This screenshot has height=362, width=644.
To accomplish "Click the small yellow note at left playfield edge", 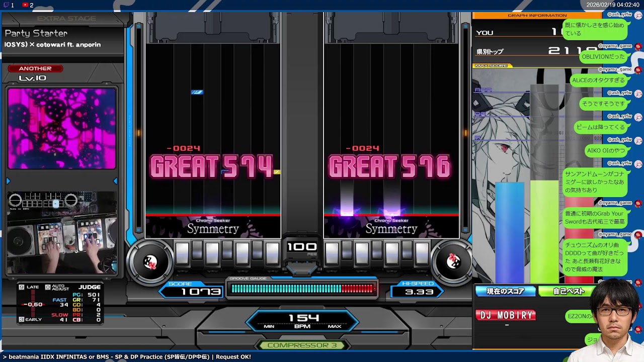I will (x=277, y=172).
